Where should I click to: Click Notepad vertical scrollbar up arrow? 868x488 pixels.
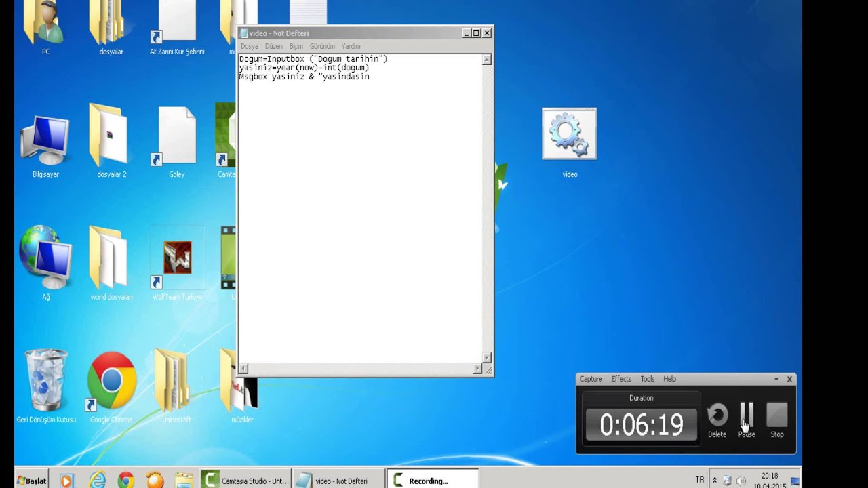point(486,60)
